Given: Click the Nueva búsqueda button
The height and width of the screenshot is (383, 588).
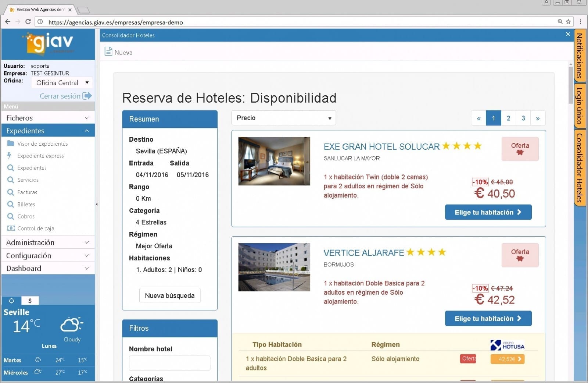Looking at the screenshot, I should click(x=169, y=295).
